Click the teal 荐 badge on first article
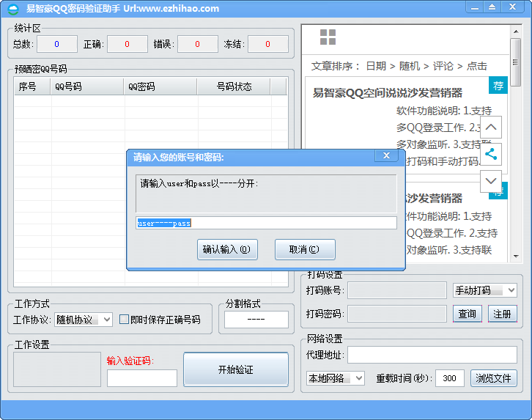Viewport: 532px width, 420px height. click(x=498, y=86)
